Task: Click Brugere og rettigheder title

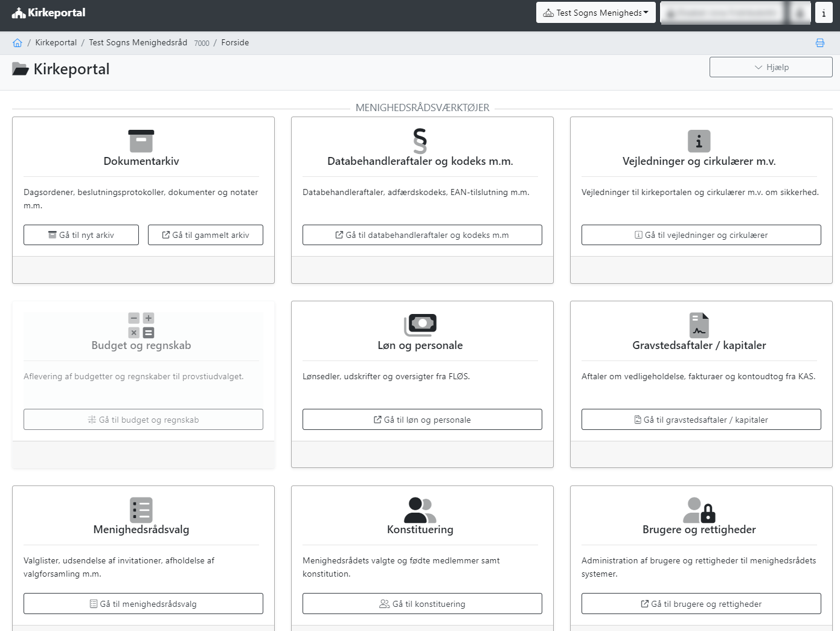Action: click(x=699, y=530)
